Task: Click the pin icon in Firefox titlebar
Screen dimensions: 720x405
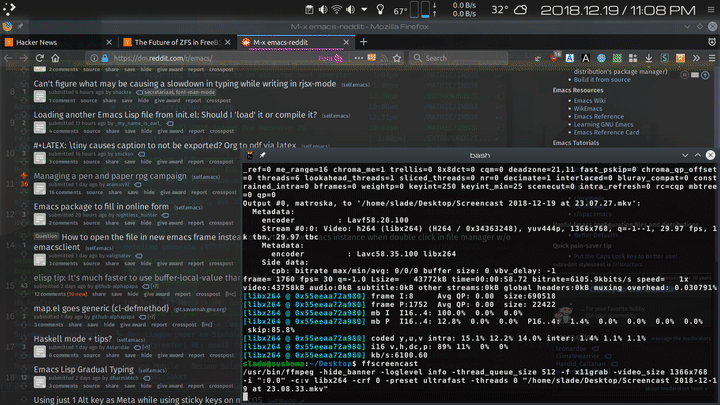Action: coord(20,27)
